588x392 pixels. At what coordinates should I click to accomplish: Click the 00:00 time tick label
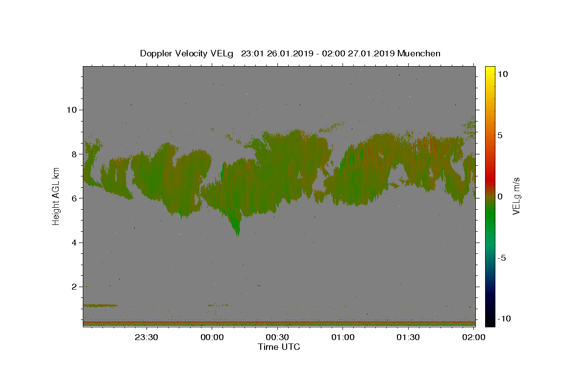(x=212, y=337)
